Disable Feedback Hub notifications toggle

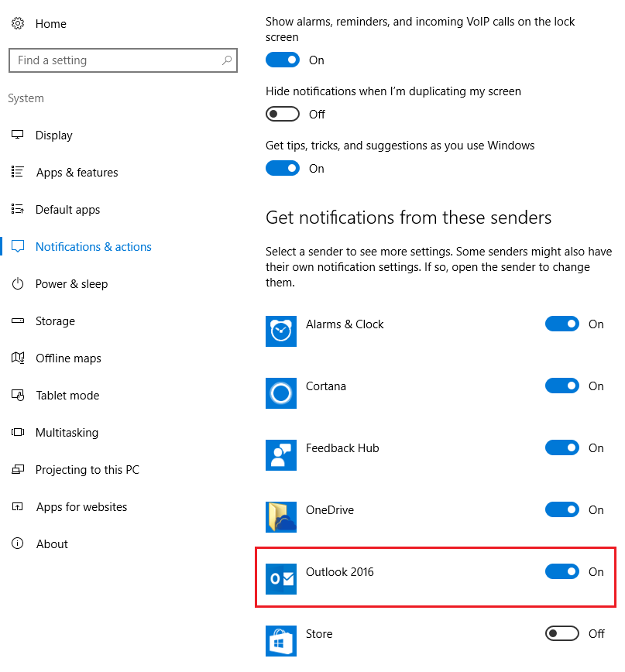[562, 447]
